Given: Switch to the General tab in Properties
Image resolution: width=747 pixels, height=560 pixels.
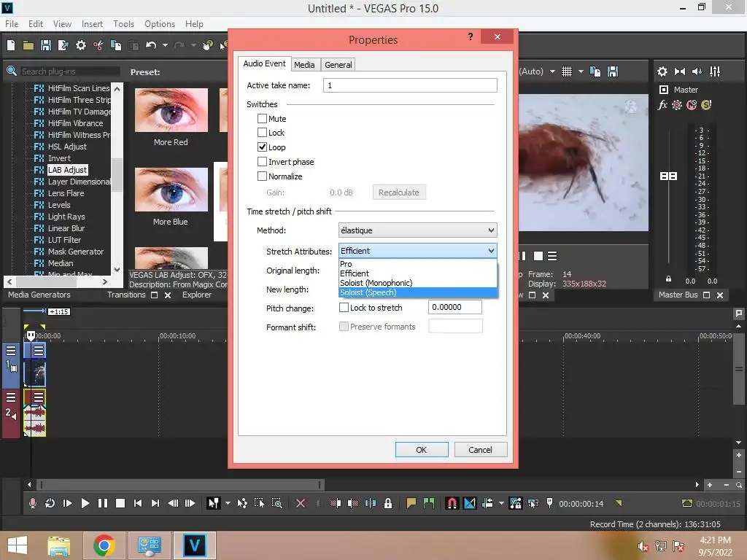Looking at the screenshot, I should pyautogui.click(x=338, y=65).
